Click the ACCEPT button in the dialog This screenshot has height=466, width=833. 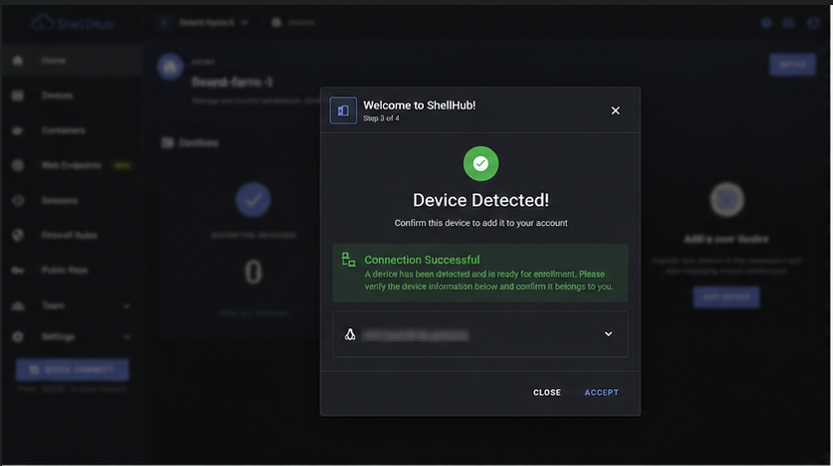[601, 393]
